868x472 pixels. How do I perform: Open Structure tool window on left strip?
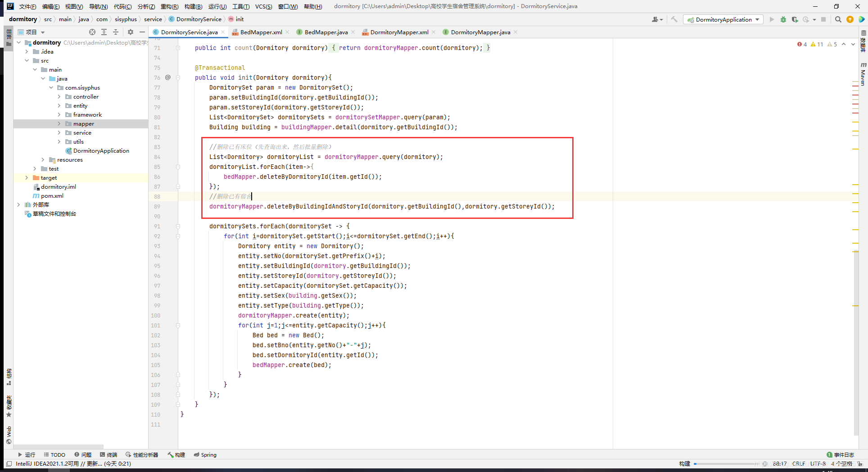[x=9, y=377]
